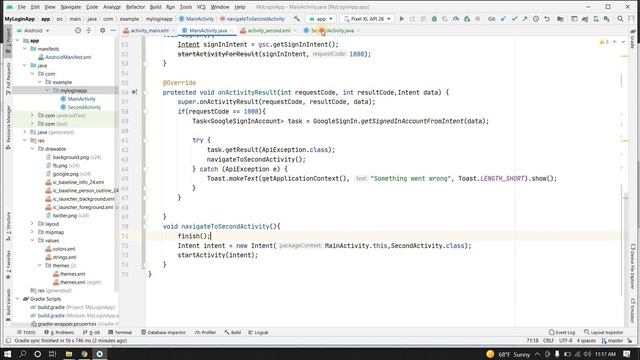The height and width of the screenshot is (360, 640).
Task: Click Collapse All icon in Project panel
Action: (89, 31)
